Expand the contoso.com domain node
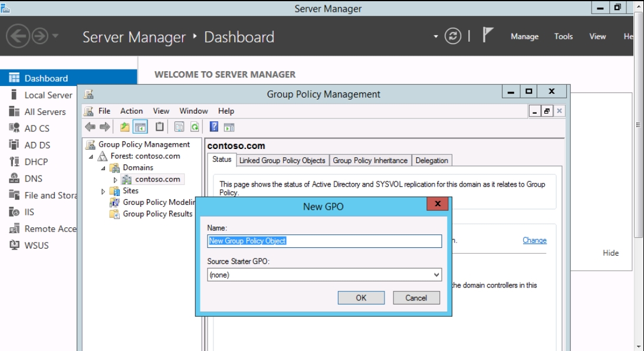 pos(116,180)
